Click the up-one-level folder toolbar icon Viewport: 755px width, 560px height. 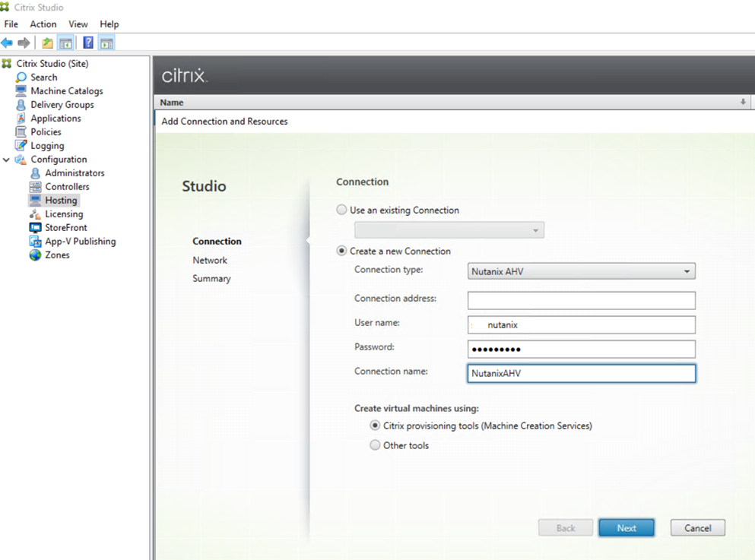click(x=47, y=43)
